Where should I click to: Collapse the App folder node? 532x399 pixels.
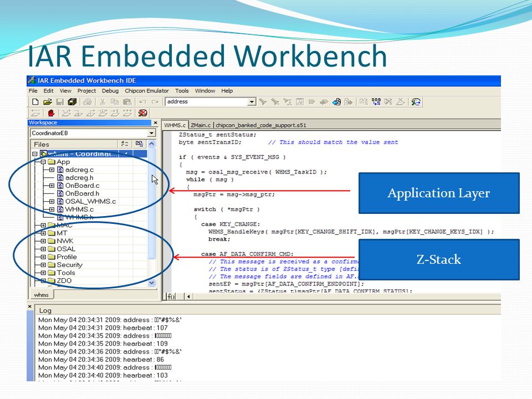click(43, 162)
